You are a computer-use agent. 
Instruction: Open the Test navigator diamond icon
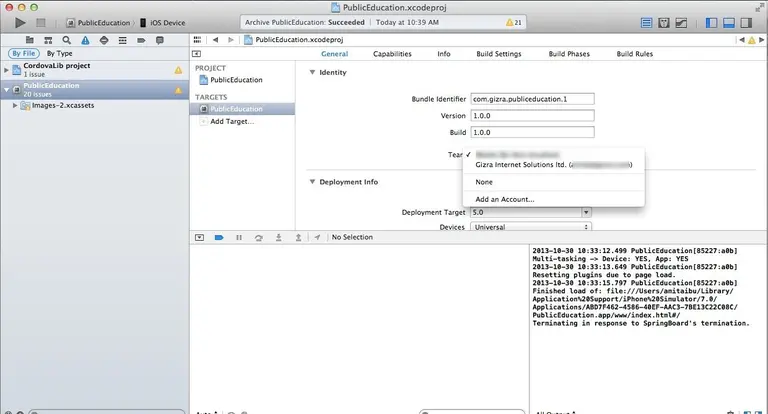(104, 40)
